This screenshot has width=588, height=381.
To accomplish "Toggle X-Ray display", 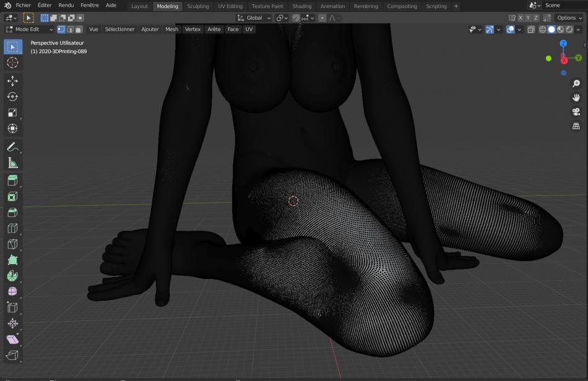I will (x=531, y=30).
